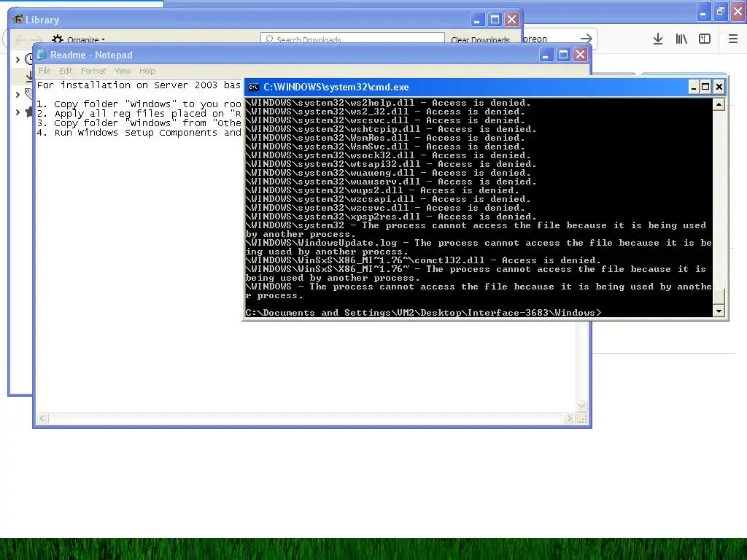Open Notepad View menu
This screenshot has width=747, height=560.
123,71
